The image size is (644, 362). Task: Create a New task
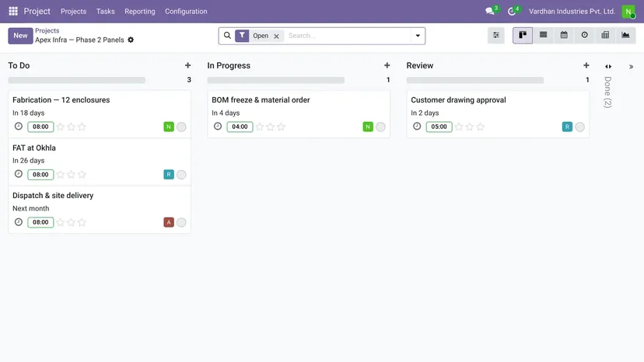click(x=20, y=36)
